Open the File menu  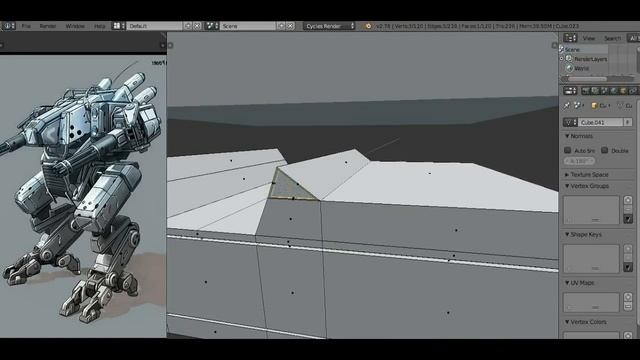pos(26,26)
